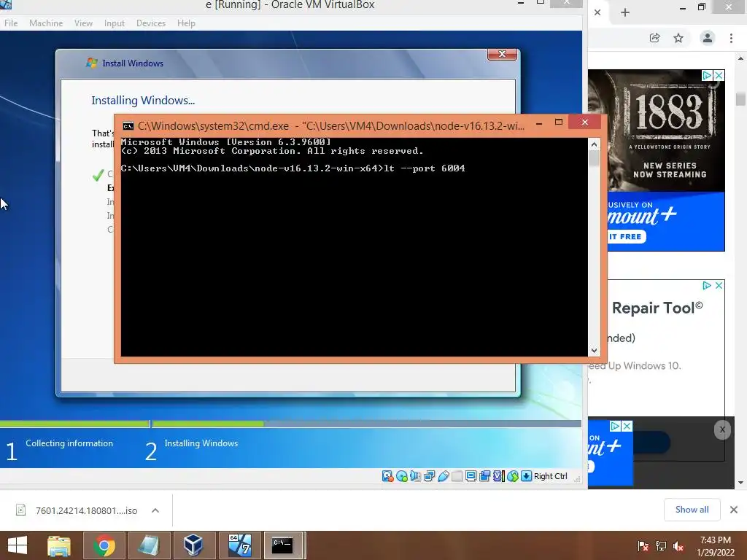Open VirtualBox Manager cube icon in taskbar
The height and width of the screenshot is (560, 747).
click(x=193, y=545)
